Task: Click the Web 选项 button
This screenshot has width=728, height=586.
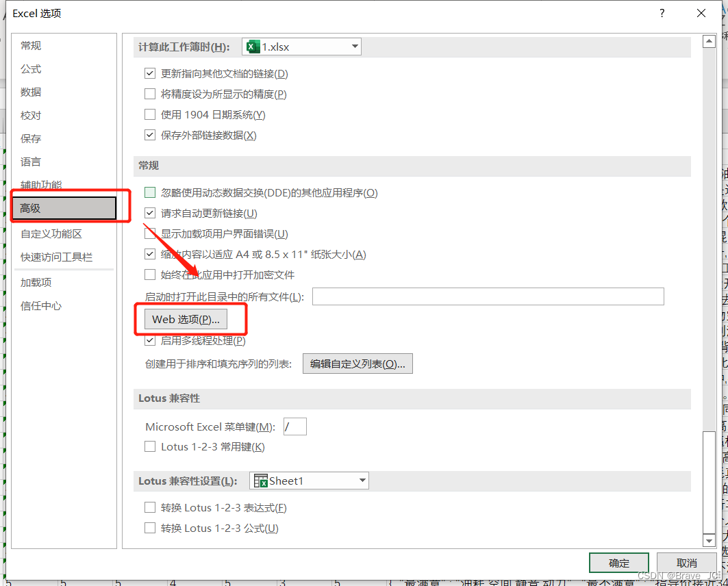Action: coord(186,319)
